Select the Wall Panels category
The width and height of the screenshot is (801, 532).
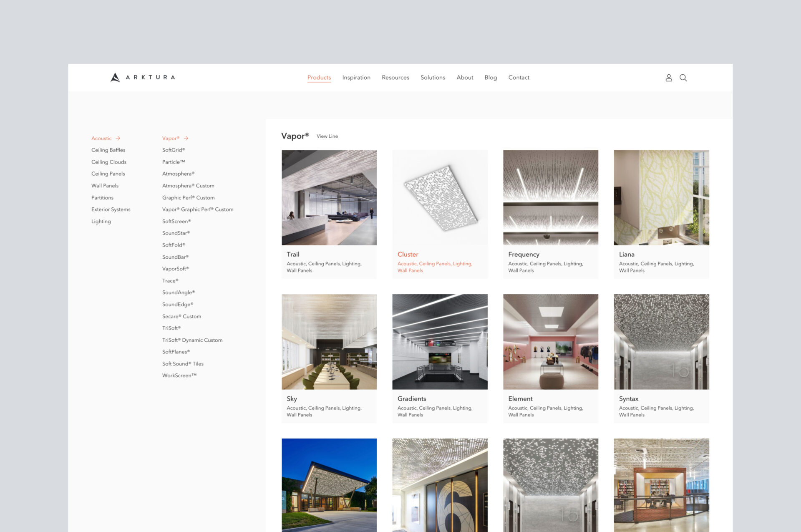(x=105, y=186)
